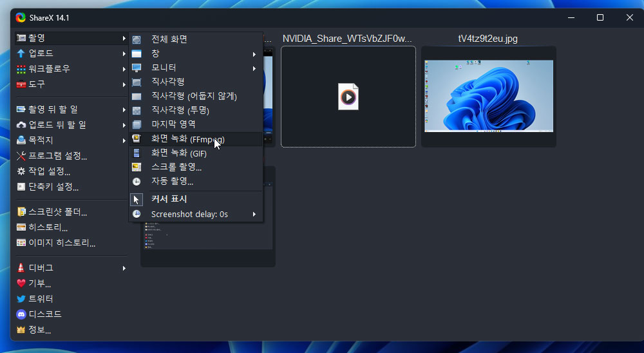Select 전체 화면 fullscreen capture
644x353 pixels.
(x=196, y=39)
